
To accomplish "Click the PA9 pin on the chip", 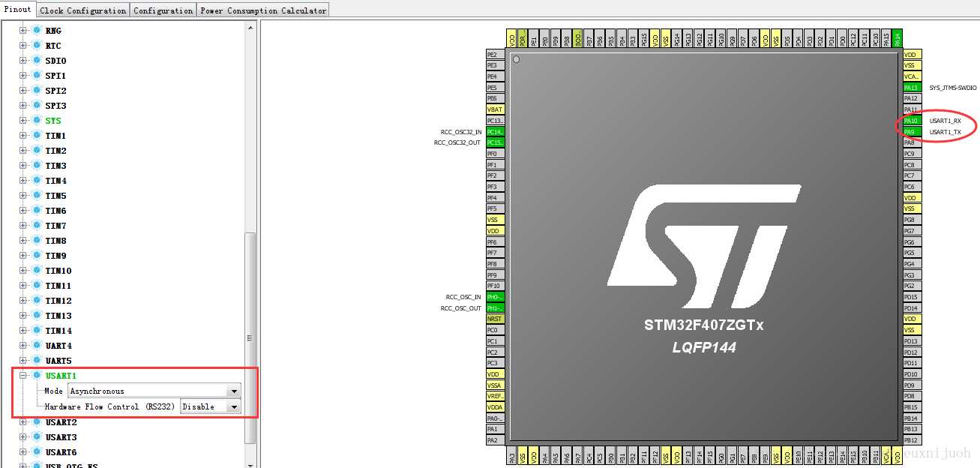I will (x=913, y=132).
